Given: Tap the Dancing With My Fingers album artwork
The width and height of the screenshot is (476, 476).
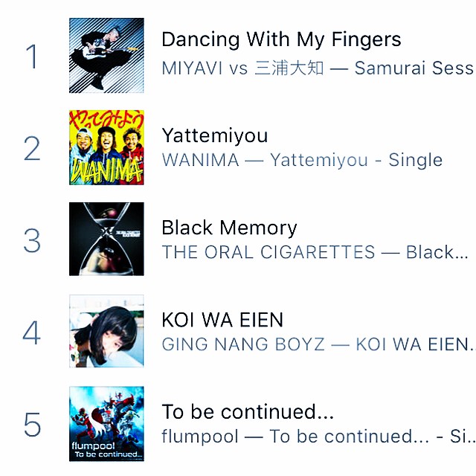Looking at the screenshot, I should (x=106, y=56).
